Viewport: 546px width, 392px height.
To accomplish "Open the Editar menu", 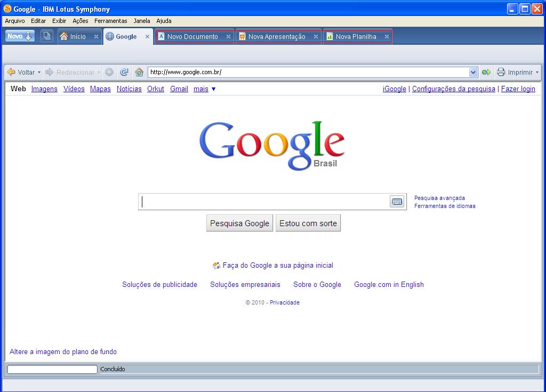I will click(x=38, y=21).
